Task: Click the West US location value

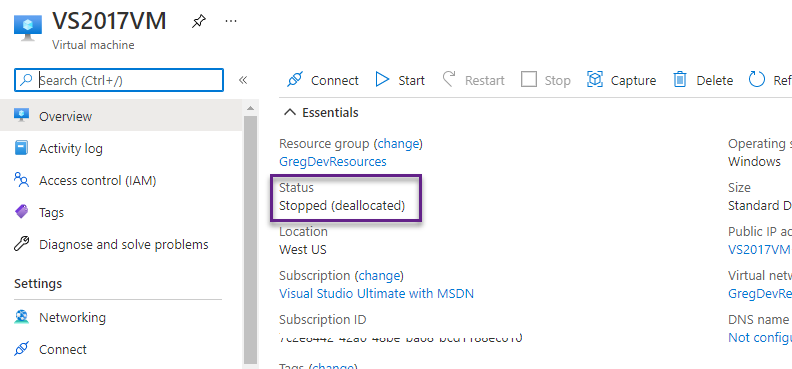Action: pyautogui.click(x=303, y=249)
